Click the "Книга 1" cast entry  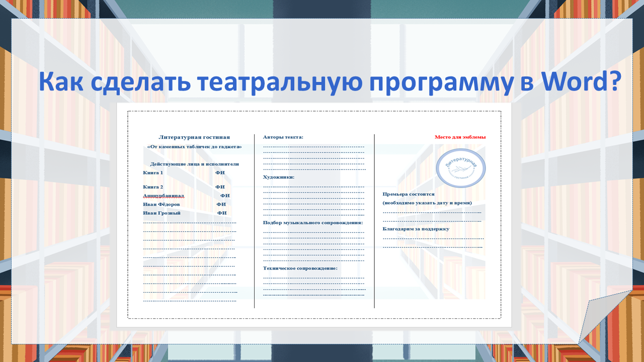pos(153,172)
